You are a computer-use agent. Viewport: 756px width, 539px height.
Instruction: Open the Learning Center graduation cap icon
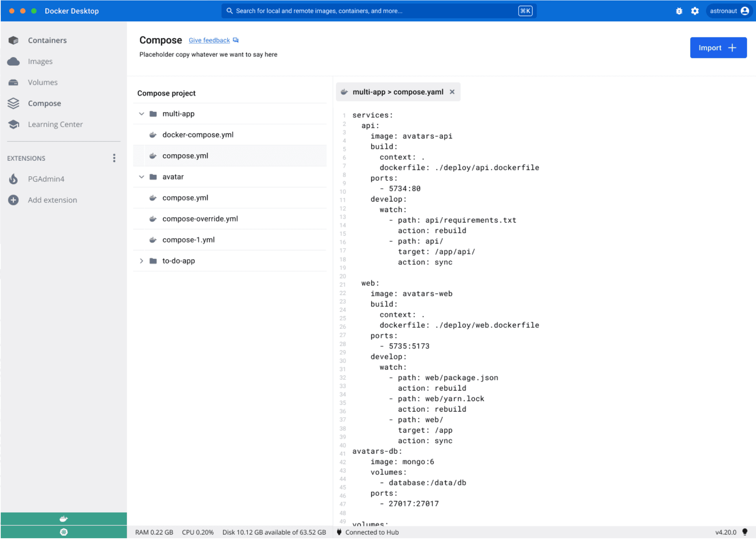[13, 124]
